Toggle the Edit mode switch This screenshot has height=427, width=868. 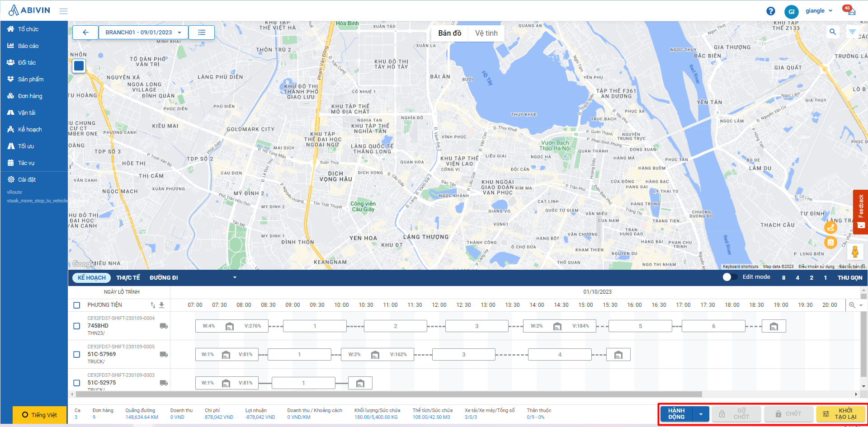[729, 277]
